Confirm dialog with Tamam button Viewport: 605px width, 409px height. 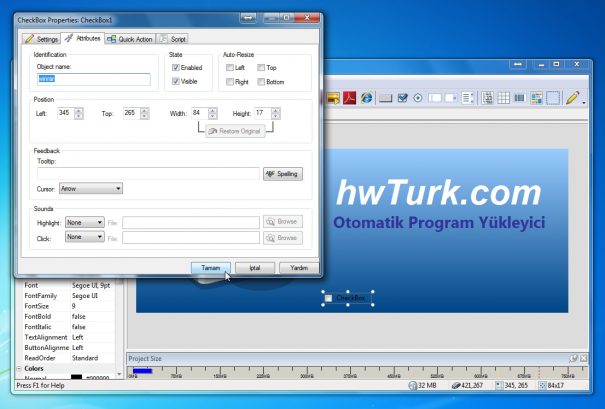coord(211,268)
